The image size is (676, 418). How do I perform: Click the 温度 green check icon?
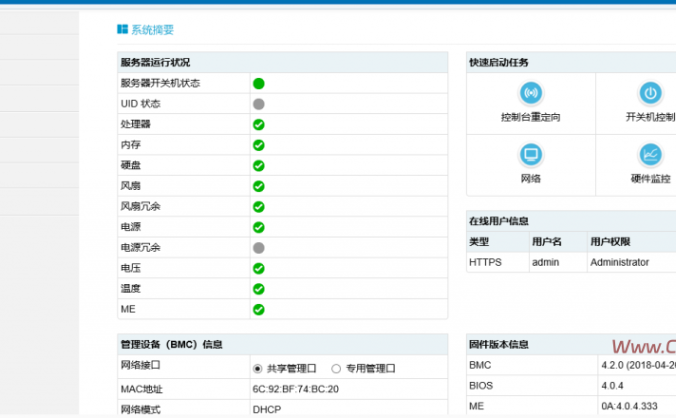coord(259,289)
